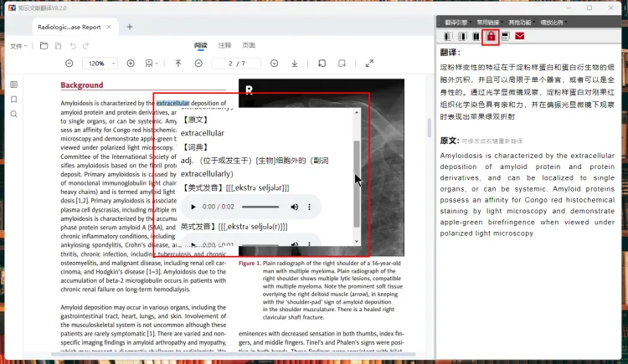The width and height of the screenshot is (628, 364).
Task: Seek on the American pronunciation audio progress bar
Action: pos(260,207)
